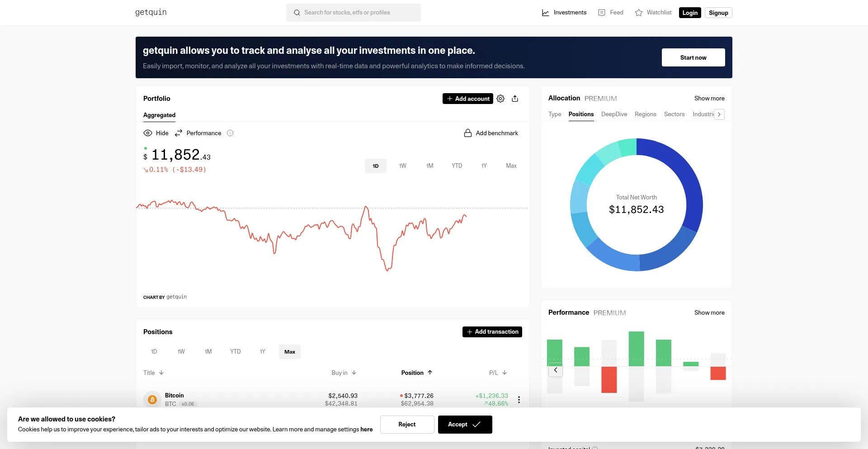Click the Bitcoin coin icon
Screen dimensions: 868x449
coord(152,400)
